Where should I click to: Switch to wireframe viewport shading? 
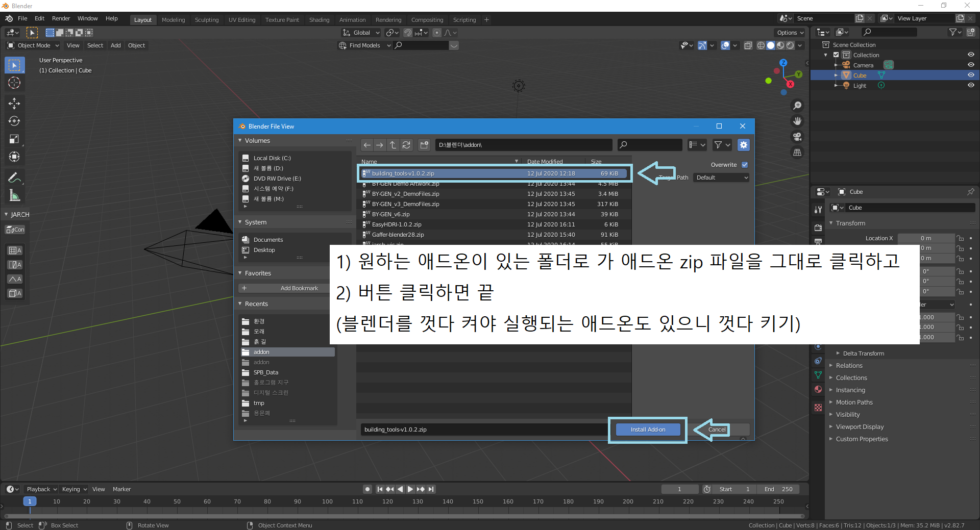[761, 45]
